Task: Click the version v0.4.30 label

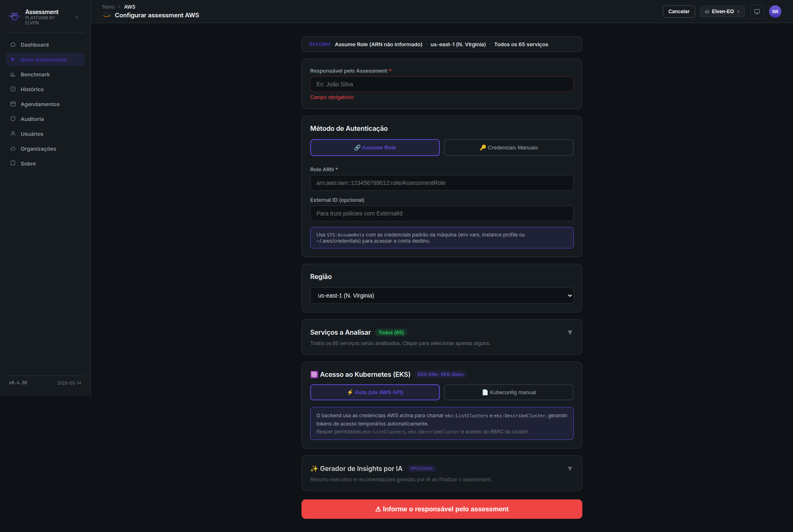Action: [x=18, y=383]
